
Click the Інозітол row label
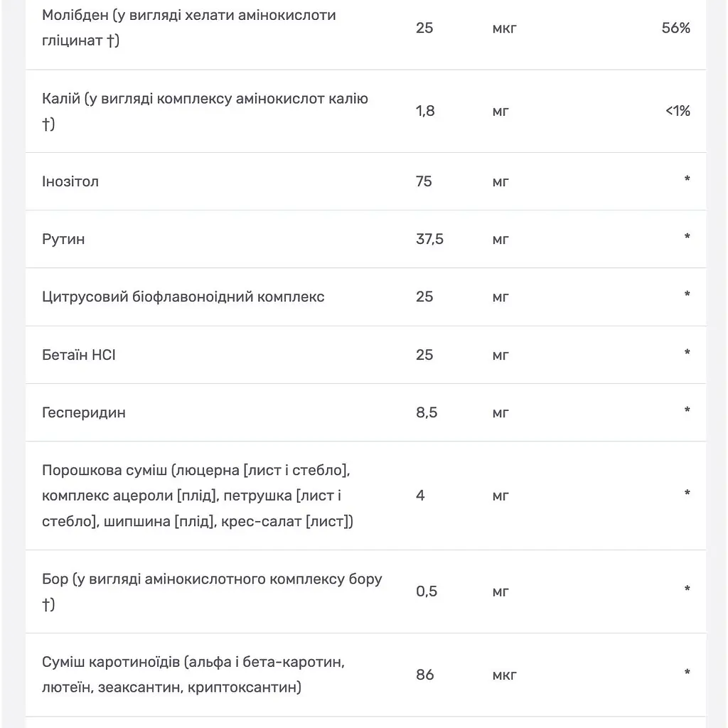[x=70, y=181]
